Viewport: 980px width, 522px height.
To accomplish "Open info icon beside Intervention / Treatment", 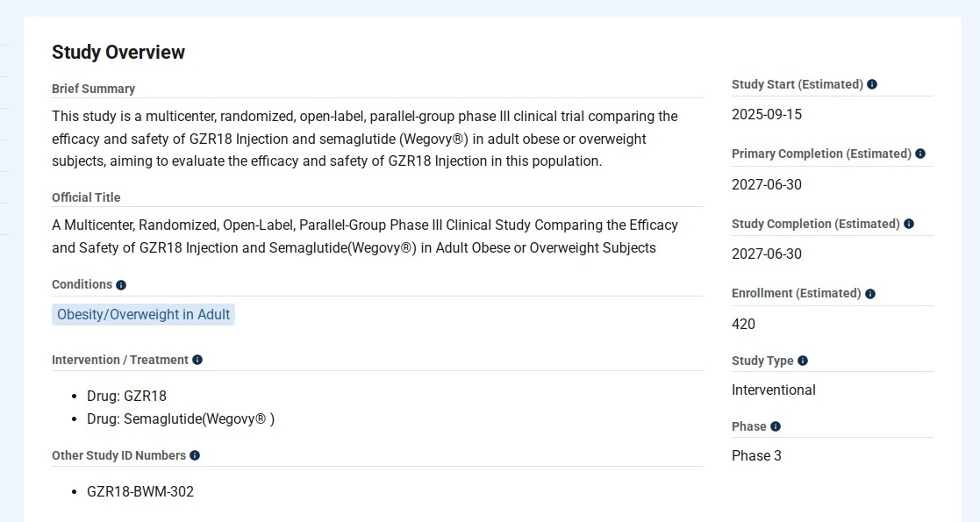I will tap(197, 360).
